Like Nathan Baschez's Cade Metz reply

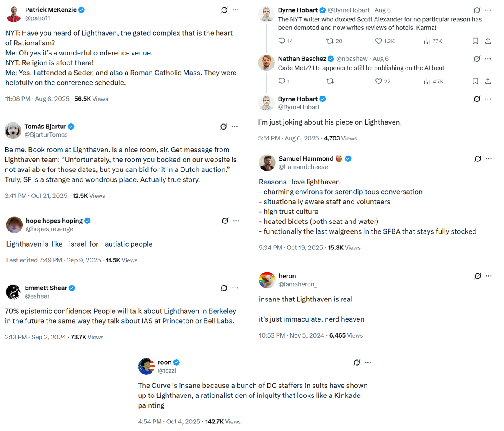(x=379, y=81)
